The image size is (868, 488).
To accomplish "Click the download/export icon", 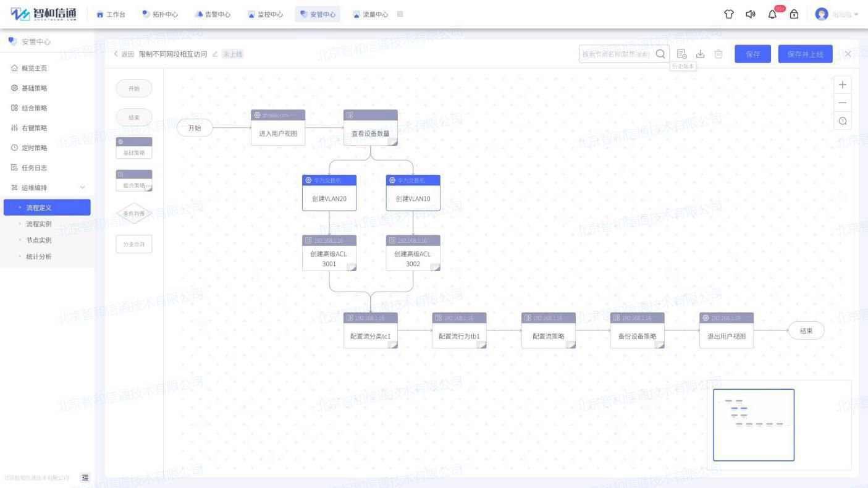I will tap(701, 54).
